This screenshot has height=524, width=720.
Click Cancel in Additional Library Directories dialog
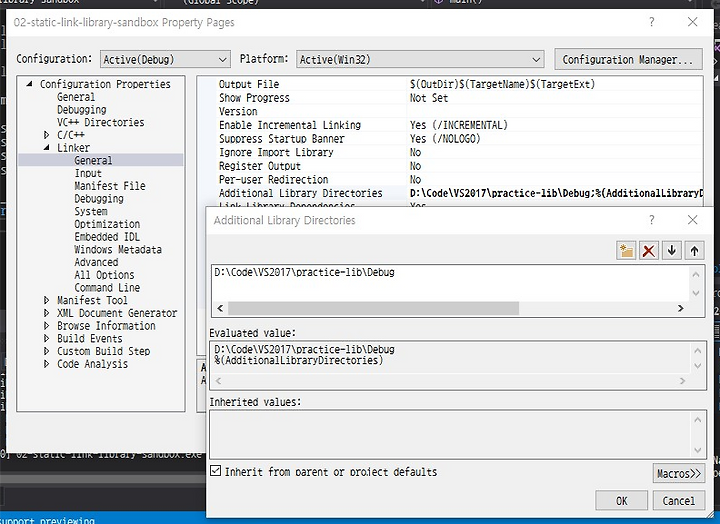pyautogui.click(x=679, y=501)
